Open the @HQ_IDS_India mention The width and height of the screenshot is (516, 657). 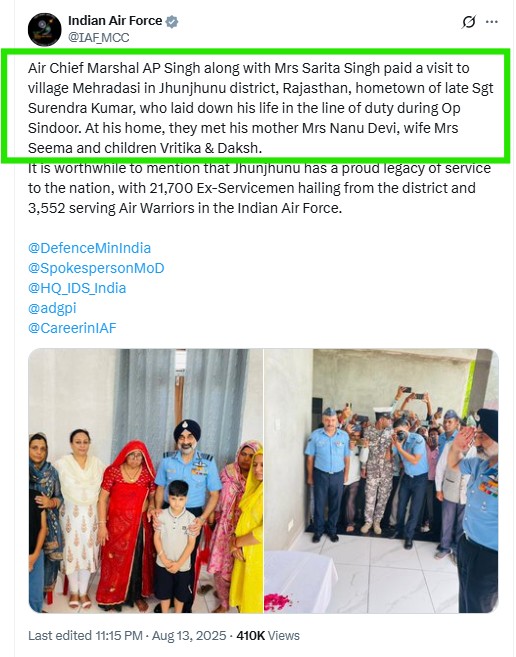click(x=77, y=288)
